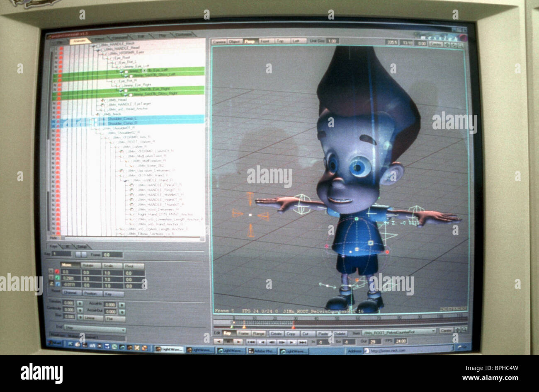Click the timeline scrub bar near frame 50
Viewport: 539px width, 392px height.
(x=337, y=322)
